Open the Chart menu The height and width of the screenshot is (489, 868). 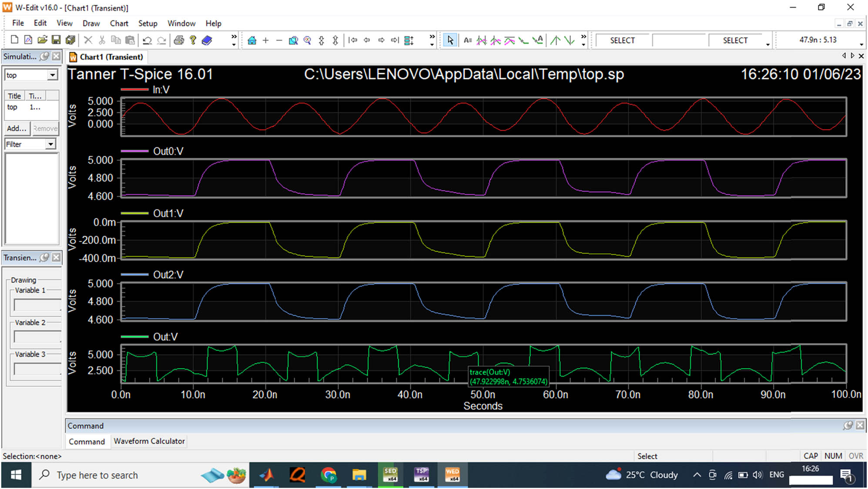[119, 23]
